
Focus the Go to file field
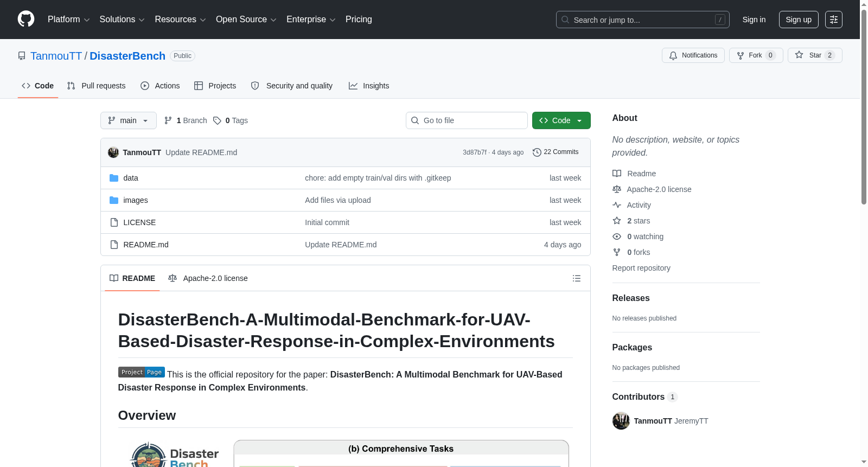pyautogui.click(x=467, y=120)
